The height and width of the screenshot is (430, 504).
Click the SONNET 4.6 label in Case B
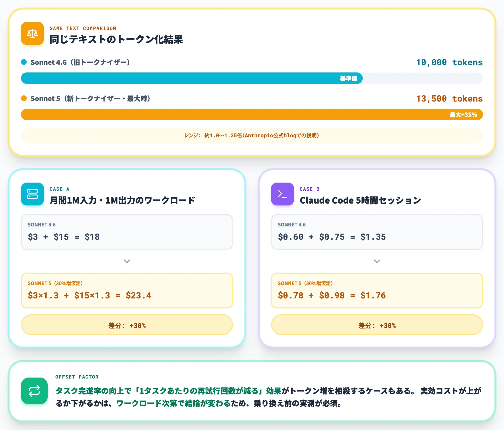pos(292,225)
